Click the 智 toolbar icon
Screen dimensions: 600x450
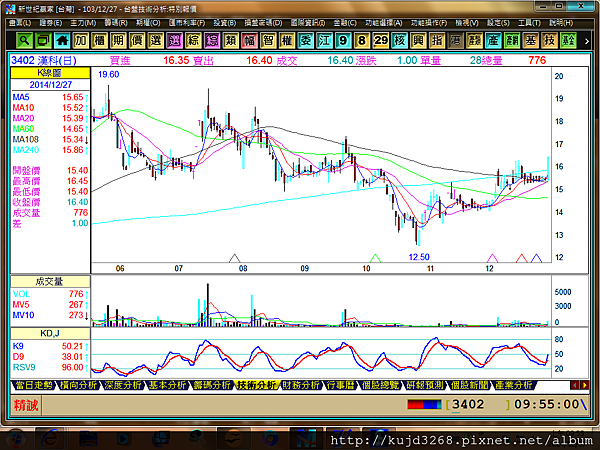(268, 40)
